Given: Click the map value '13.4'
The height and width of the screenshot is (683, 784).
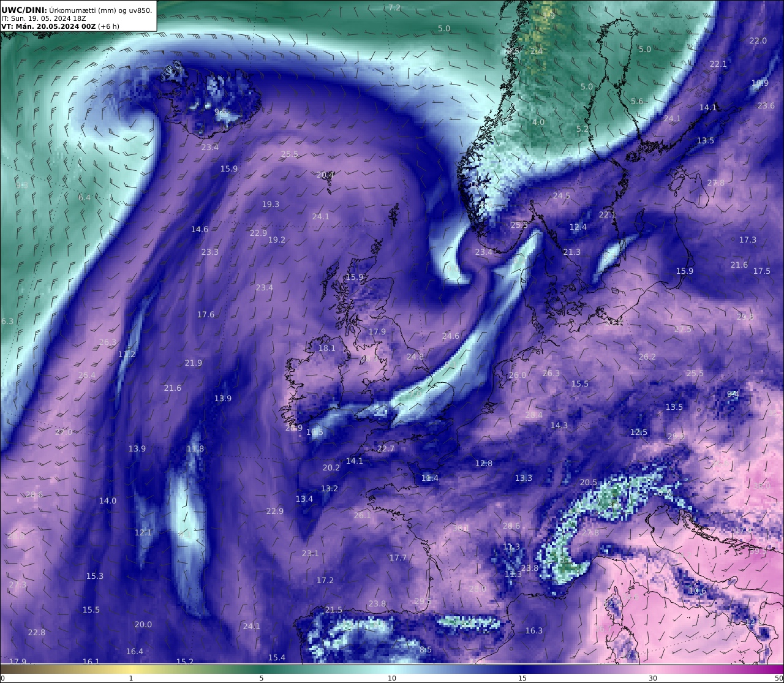Looking at the screenshot, I should [x=304, y=499].
